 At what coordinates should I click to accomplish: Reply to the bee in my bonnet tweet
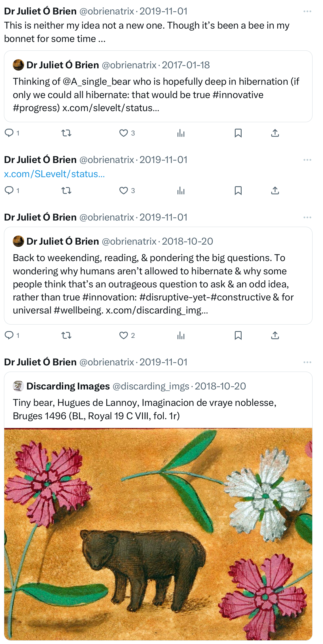(x=9, y=133)
